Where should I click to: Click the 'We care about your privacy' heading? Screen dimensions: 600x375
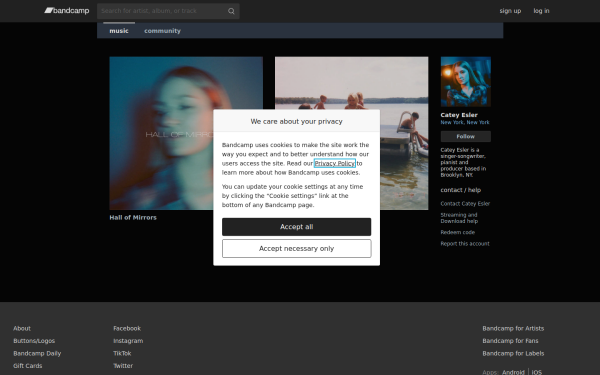pyautogui.click(x=297, y=121)
